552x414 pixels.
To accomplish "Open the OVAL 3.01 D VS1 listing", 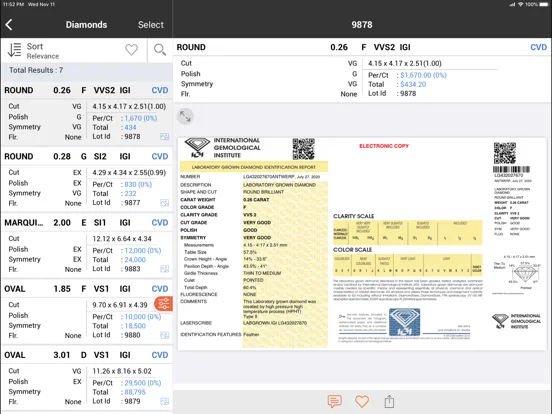I will tap(87, 378).
